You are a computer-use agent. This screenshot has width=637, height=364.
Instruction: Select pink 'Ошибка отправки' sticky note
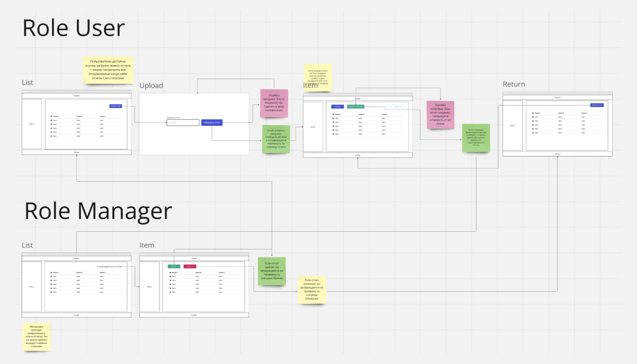point(440,115)
